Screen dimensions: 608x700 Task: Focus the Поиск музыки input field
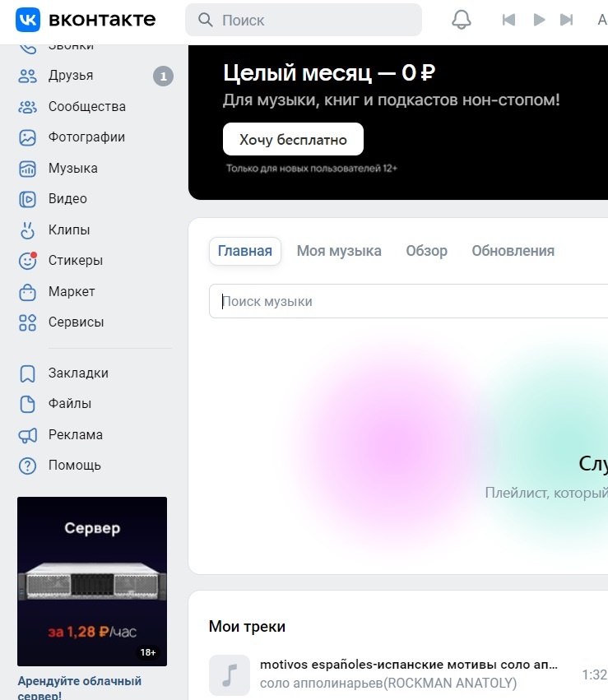[x=408, y=301]
